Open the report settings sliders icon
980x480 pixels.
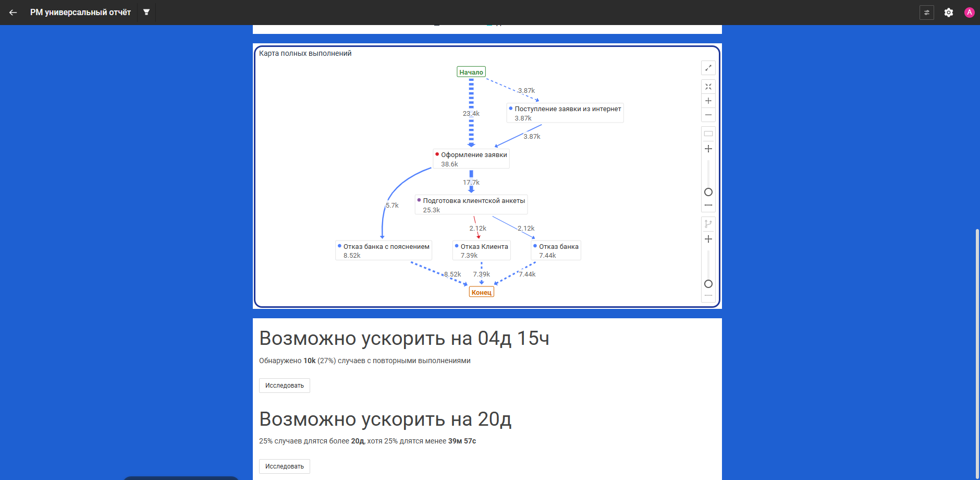[927, 13]
